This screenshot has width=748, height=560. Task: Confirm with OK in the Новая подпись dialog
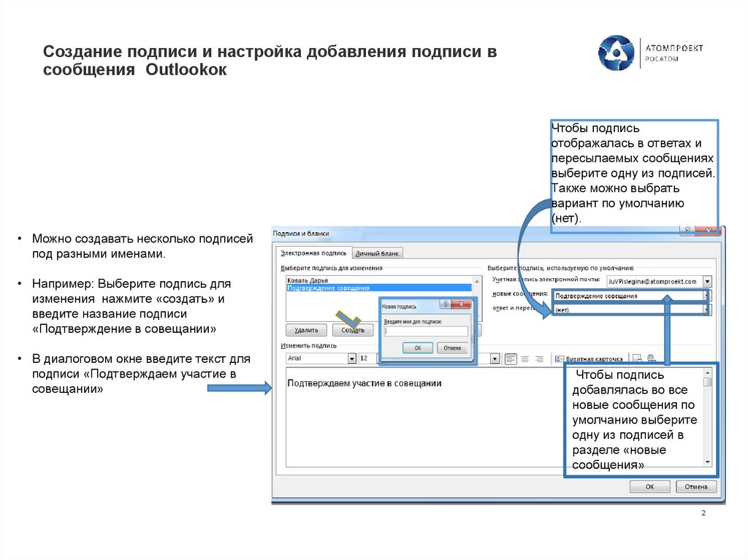(x=417, y=348)
